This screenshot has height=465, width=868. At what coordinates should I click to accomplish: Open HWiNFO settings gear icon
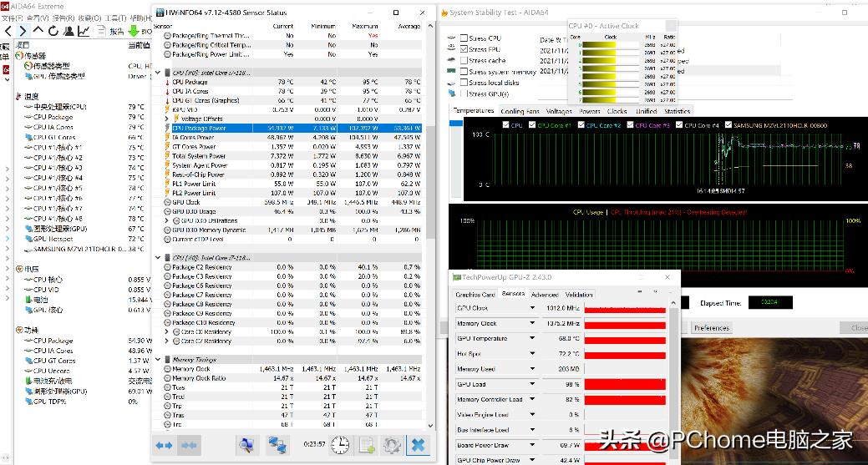tap(391, 444)
